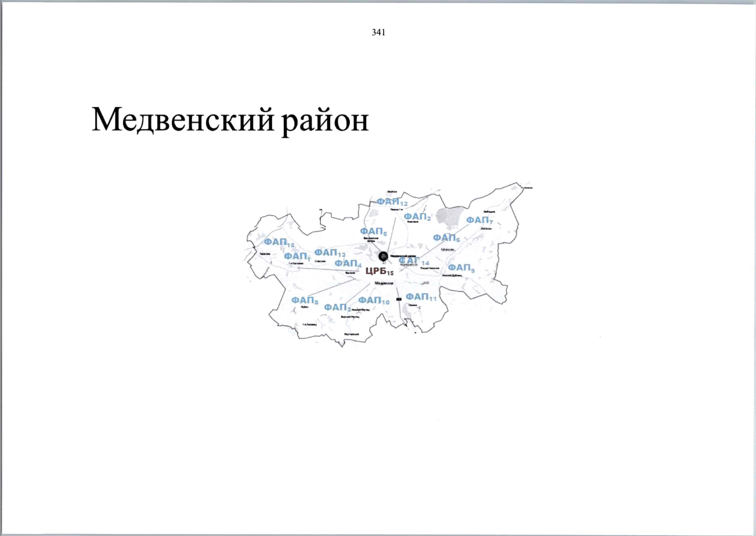The image size is (756, 536).
Task: Click the ФАП14 label near center
Action: click(x=413, y=261)
